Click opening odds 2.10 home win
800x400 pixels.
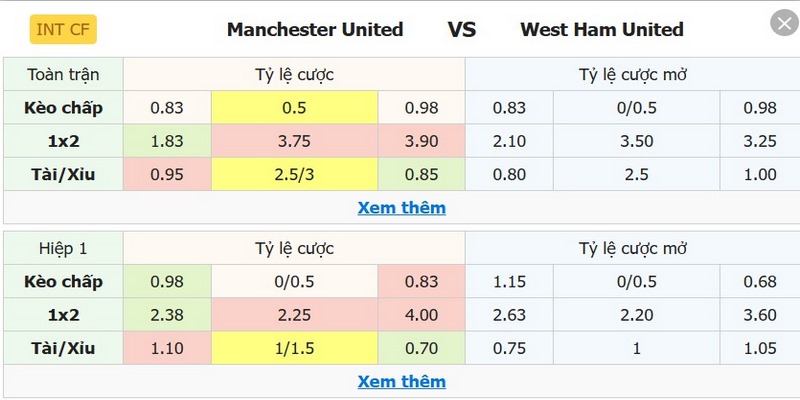[x=509, y=141]
